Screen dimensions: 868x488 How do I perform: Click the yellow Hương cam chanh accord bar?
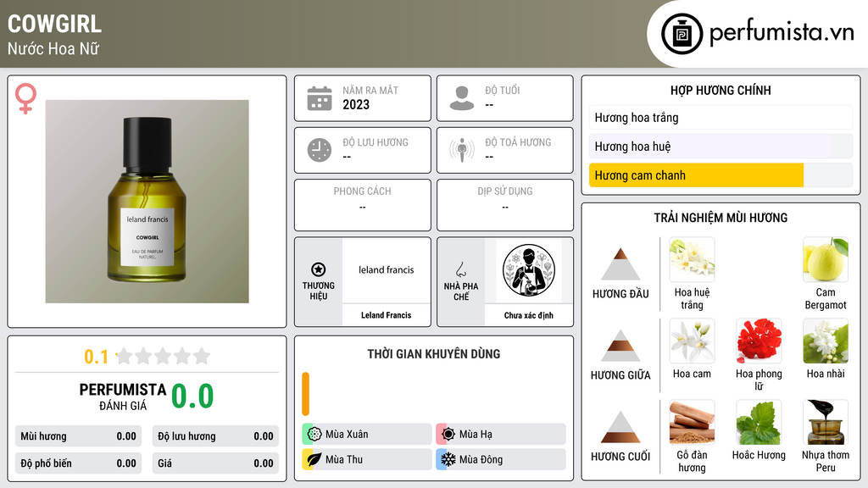(x=697, y=175)
